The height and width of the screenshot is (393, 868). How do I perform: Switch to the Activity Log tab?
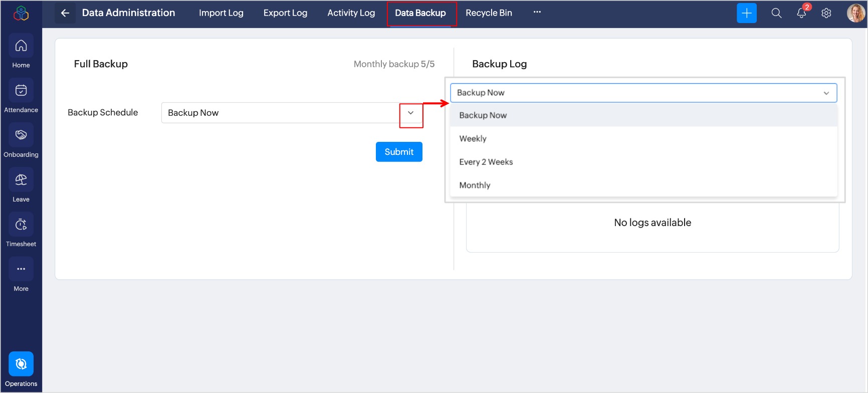351,13
